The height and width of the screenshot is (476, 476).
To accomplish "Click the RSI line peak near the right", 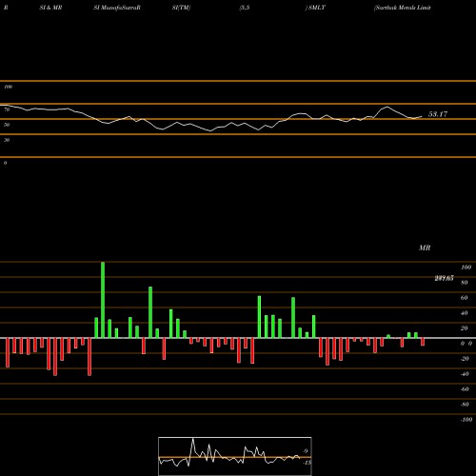I will tap(387, 108).
